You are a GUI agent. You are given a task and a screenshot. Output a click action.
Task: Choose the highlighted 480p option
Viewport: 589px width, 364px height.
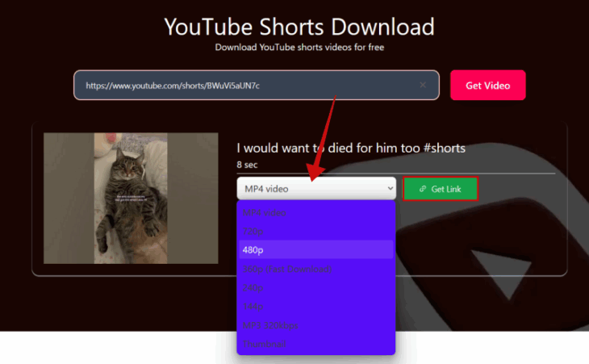[x=316, y=250]
